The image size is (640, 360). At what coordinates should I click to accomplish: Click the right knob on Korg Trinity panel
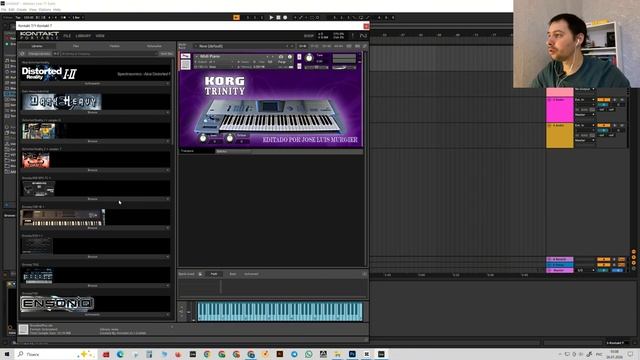click(230, 139)
